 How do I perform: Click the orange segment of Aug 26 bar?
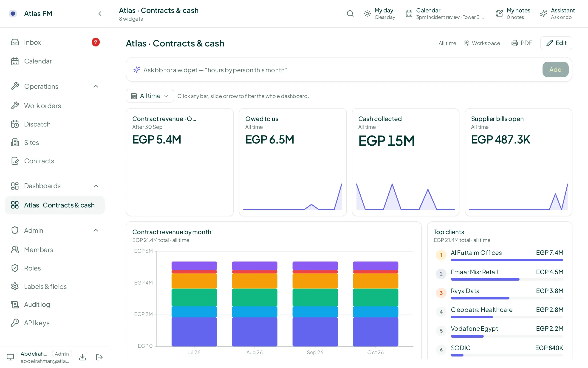click(x=254, y=281)
